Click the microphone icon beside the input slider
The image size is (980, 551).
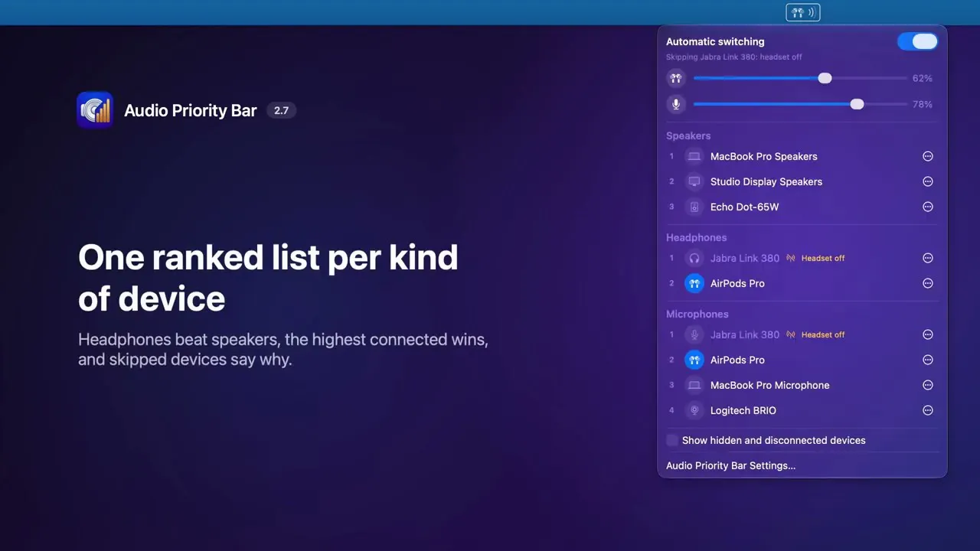675,104
